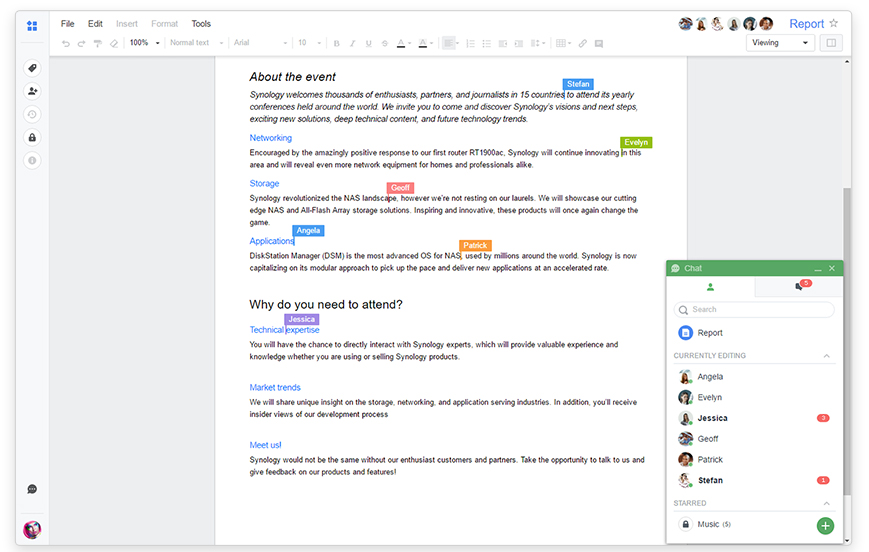Click the numbered list icon
Screen dimensions: 869x552
[471, 43]
